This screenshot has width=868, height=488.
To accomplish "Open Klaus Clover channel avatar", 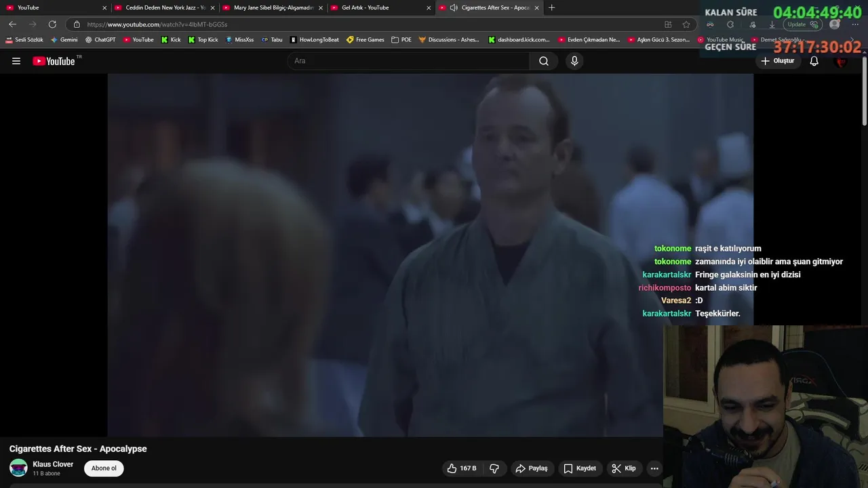I will 18,468.
